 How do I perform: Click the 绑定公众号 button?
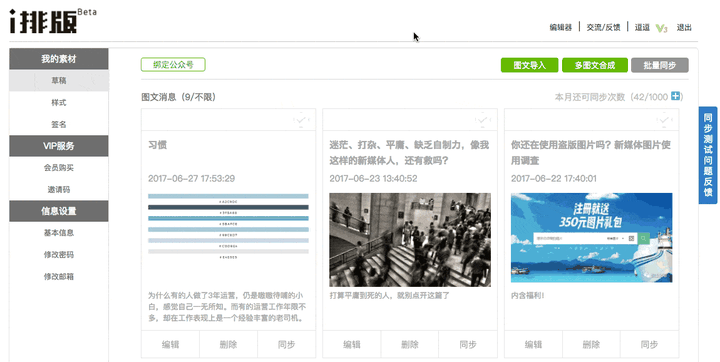tap(173, 65)
